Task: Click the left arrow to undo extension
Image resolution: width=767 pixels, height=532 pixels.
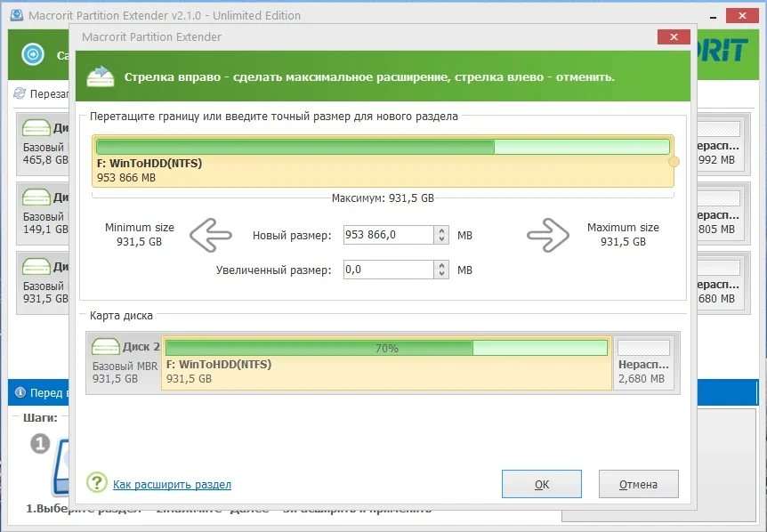Action: pos(210,235)
